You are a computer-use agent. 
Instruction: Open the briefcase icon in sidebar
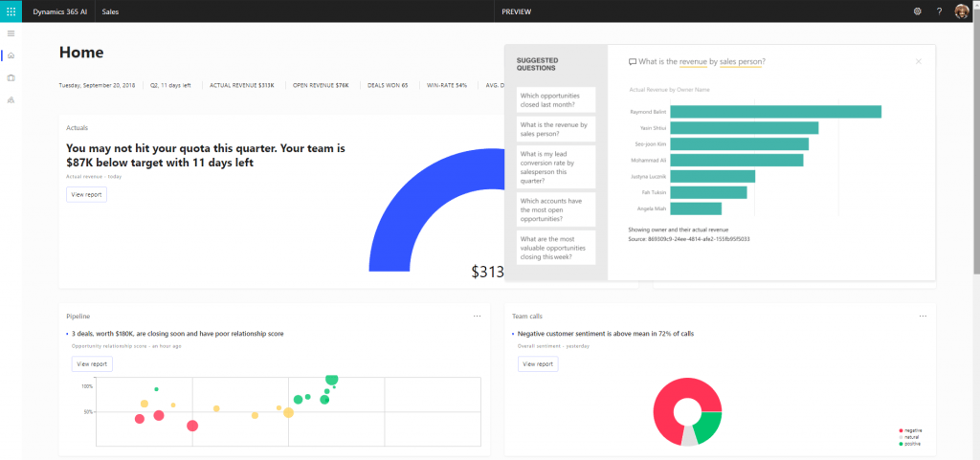[x=11, y=78]
